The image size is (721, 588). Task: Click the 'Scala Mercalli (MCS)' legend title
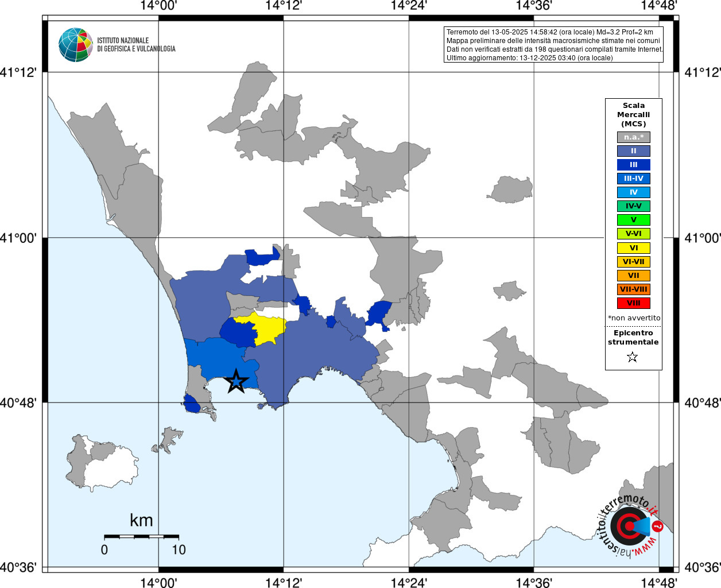click(633, 114)
